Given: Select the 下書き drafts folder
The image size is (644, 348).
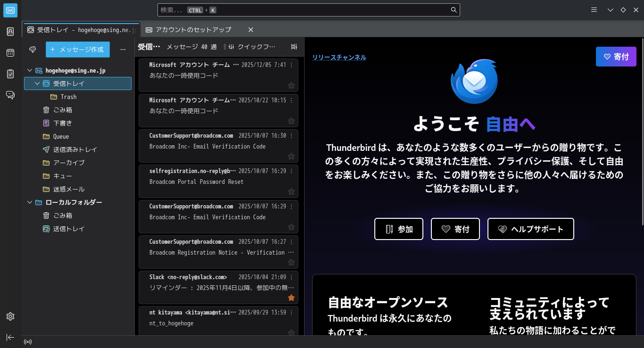Looking at the screenshot, I should 78,123.
